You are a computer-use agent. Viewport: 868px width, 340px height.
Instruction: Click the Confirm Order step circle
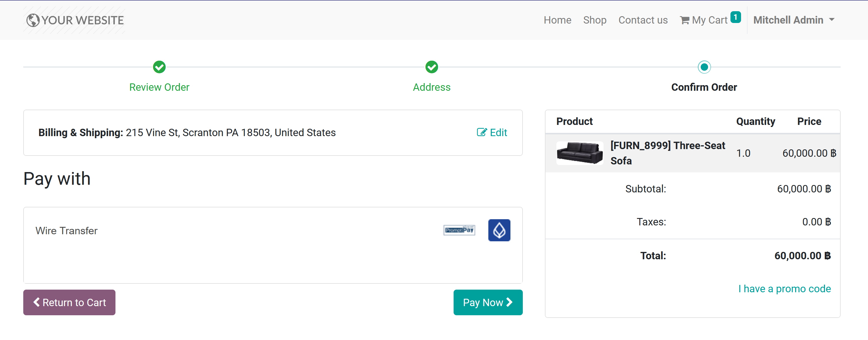click(704, 67)
